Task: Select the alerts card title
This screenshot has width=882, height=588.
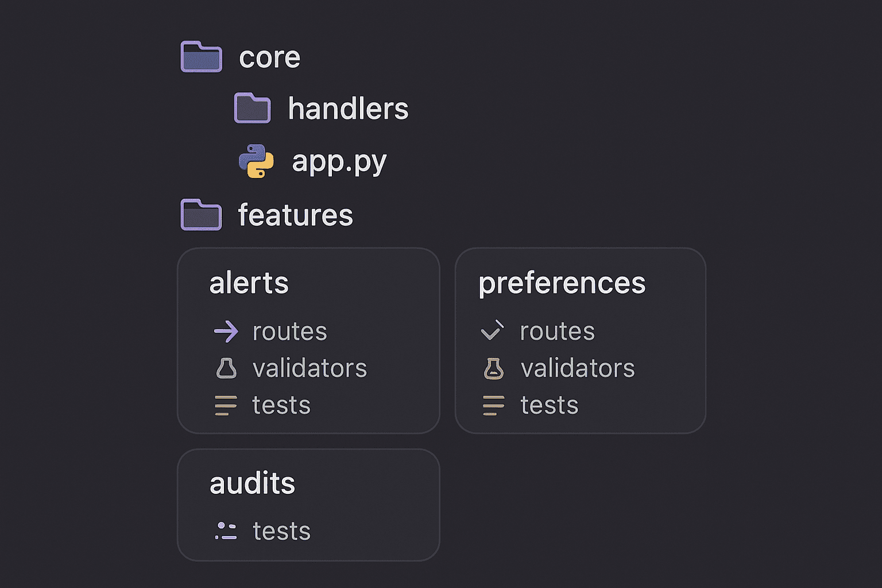Action: pos(249,283)
